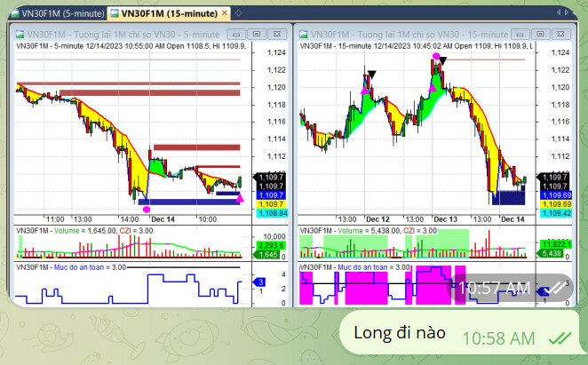588x365 pixels.
Task: Click the dark blue support block on 15-minute chart
Action: click(x=508, y=198)
